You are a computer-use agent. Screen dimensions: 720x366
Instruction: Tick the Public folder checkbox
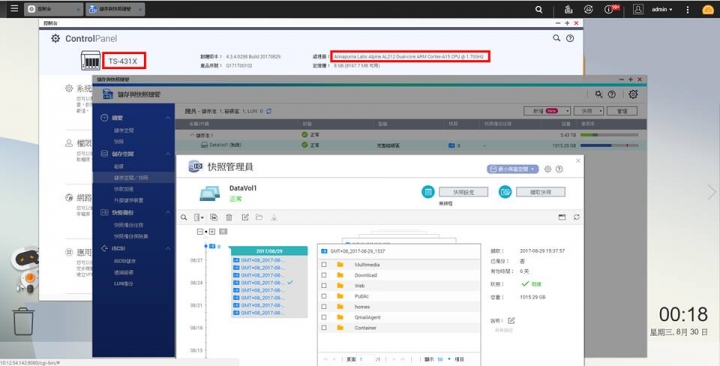tap(324, 296)
